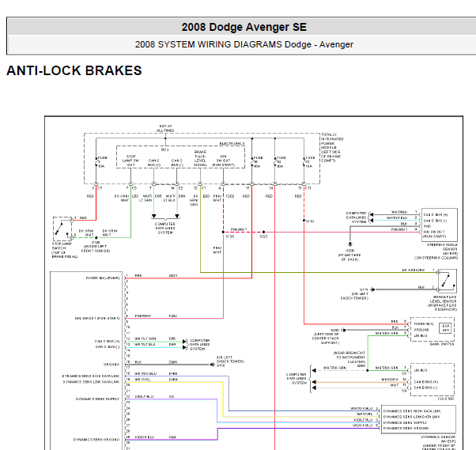Viewport: 476px width, 450px height.
Task: Click the 40A fuse symbol
Action: tap(252, 162)
